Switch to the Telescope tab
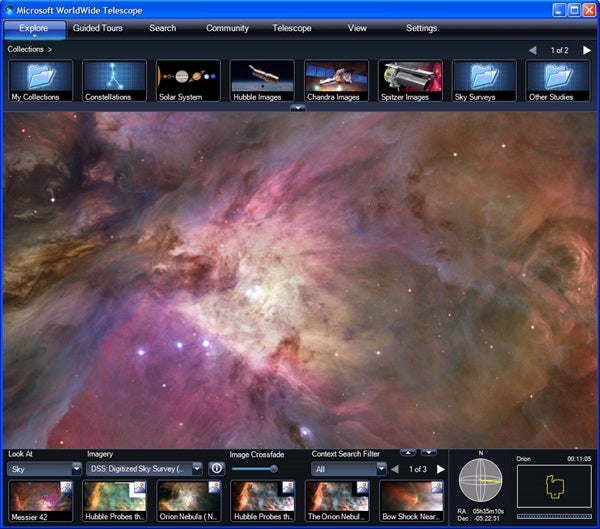This screenshot has width=600, height=529. click(292, 28)
